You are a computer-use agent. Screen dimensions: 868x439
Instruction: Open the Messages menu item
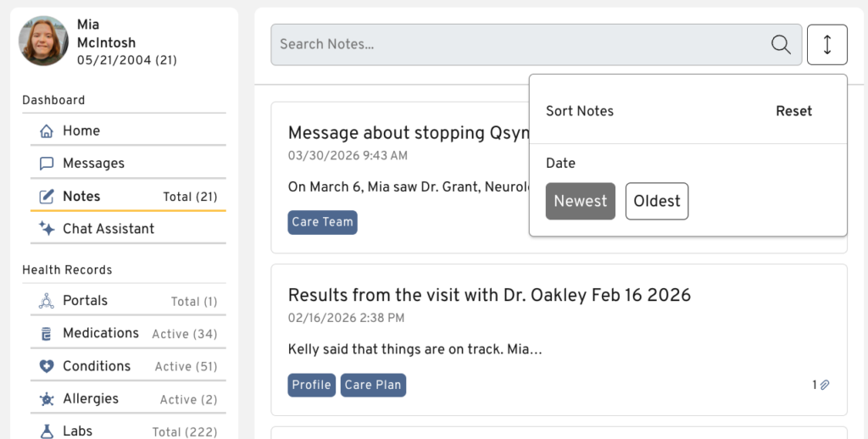(x=93, y=164)
